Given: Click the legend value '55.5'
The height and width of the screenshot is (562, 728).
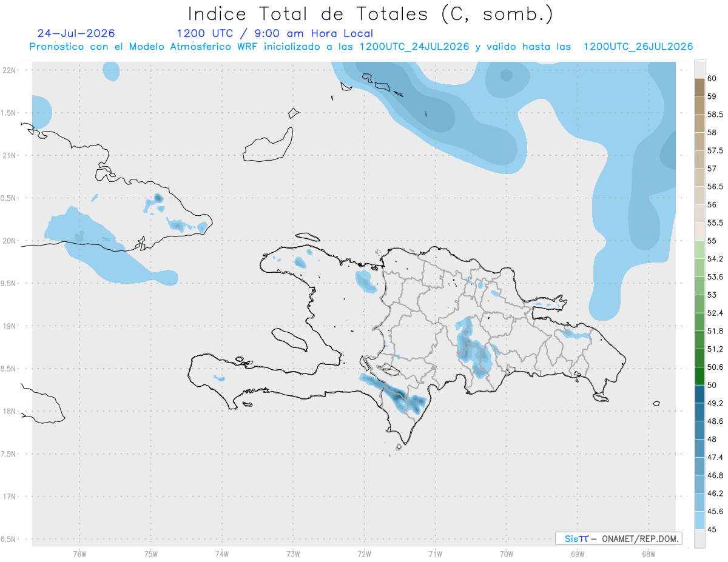Looking at the screenshot, I should point(715,222).
